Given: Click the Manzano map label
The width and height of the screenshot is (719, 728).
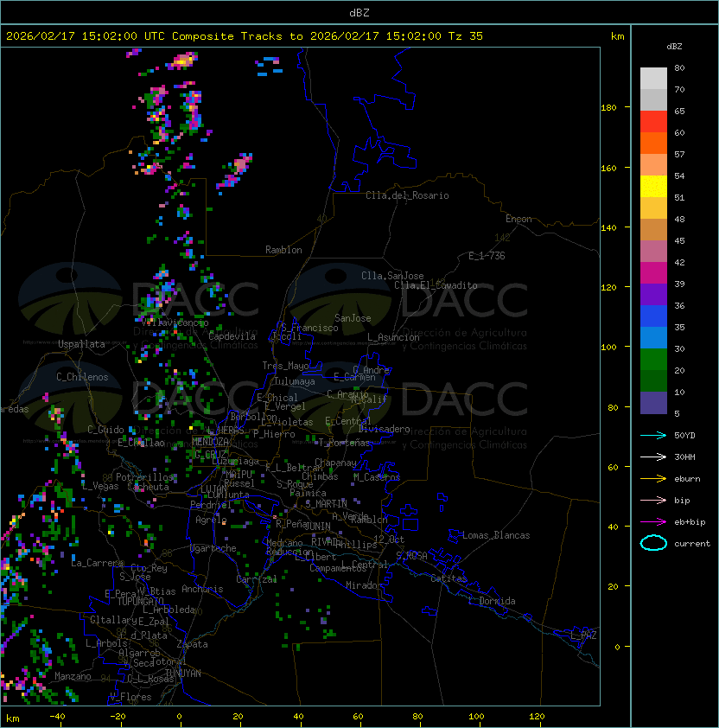Looking at the screenshot, I should [x=73, y=676].
